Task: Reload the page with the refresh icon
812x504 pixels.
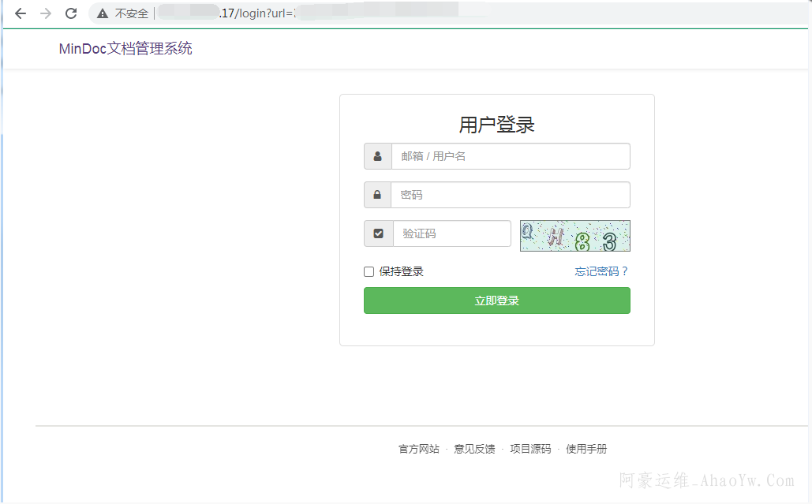Action: [71, 13]
